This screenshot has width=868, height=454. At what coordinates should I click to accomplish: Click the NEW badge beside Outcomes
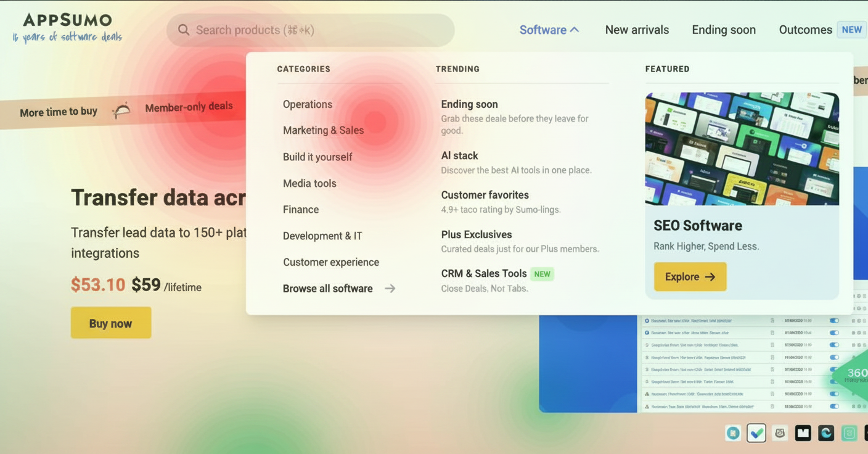point(851,30)
